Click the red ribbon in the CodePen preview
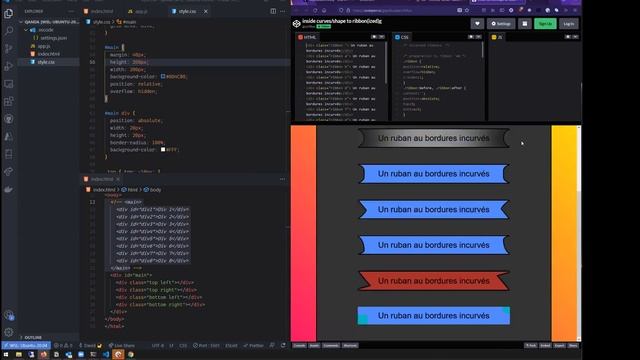This screenshot has height=360, width=640. [x=433, y=281]
